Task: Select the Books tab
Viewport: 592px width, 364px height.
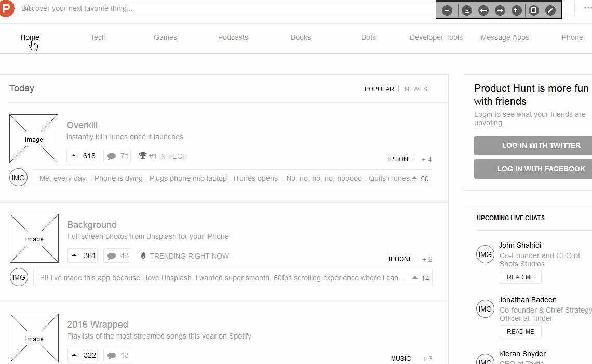Action: pos(301,37)
